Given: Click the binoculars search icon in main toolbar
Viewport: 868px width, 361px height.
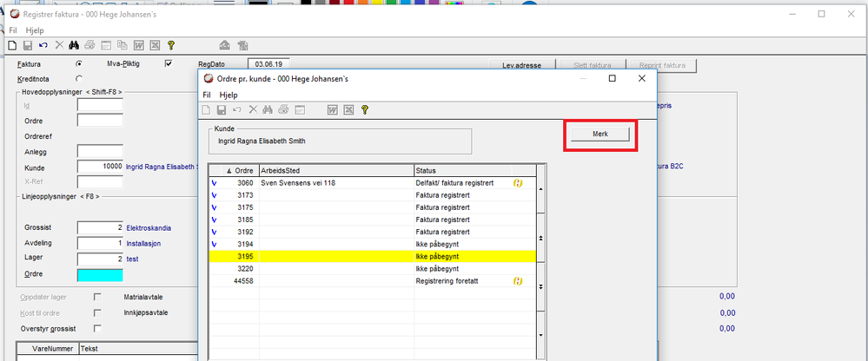Looking at the screenshot, I should tap(75, 45).
